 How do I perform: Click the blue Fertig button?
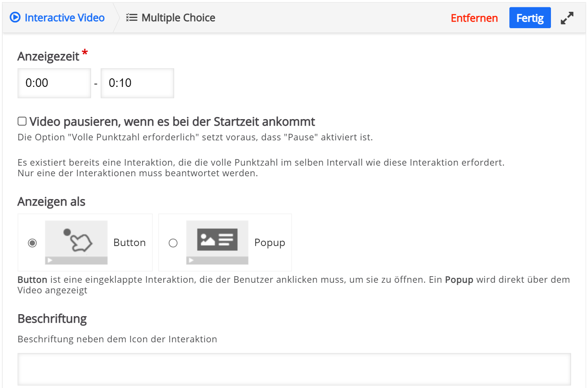530,18
